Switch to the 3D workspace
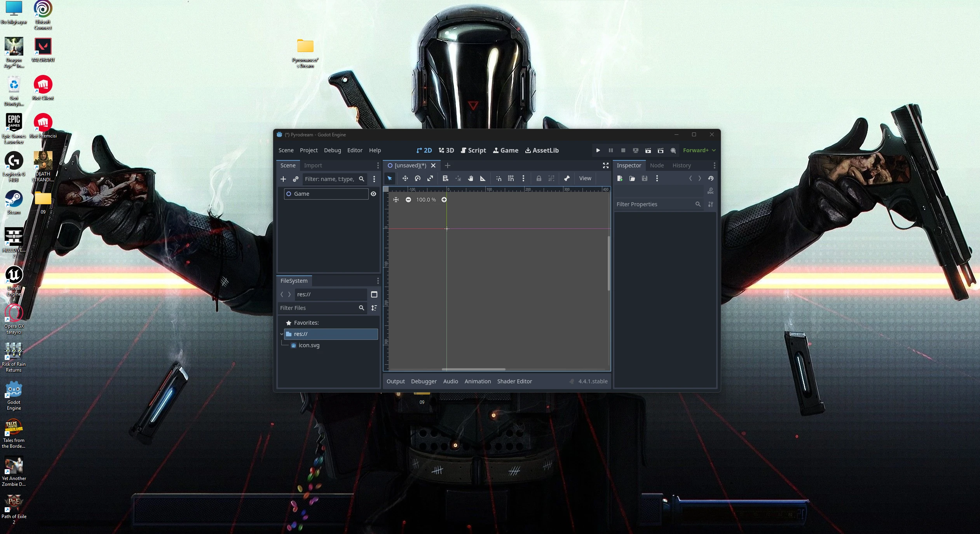The width and height of the screenshot is (980, 534). 446,150
